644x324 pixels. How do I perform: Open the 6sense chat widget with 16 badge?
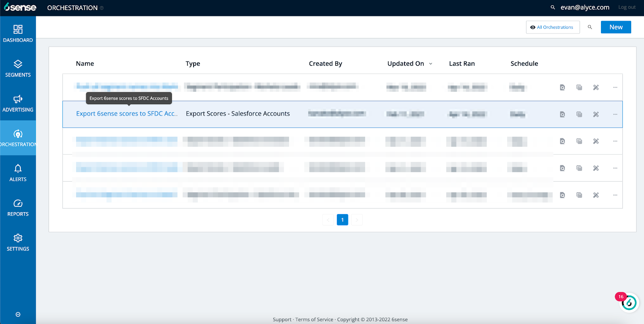[x=629, y=303]
